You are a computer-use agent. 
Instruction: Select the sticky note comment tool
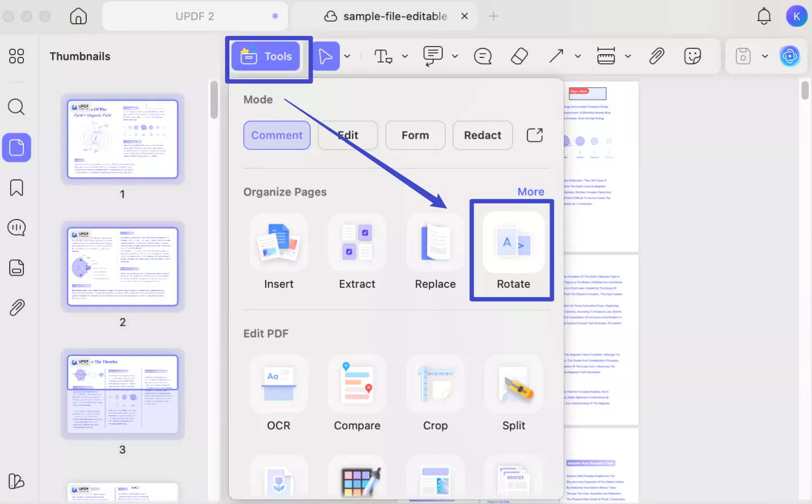coord(433,56)
